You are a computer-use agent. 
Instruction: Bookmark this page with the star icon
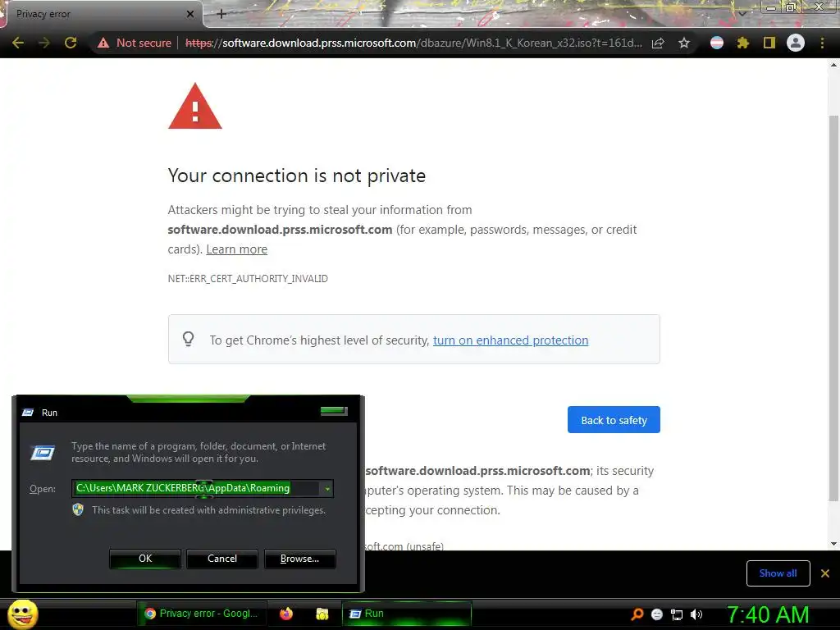684,43
